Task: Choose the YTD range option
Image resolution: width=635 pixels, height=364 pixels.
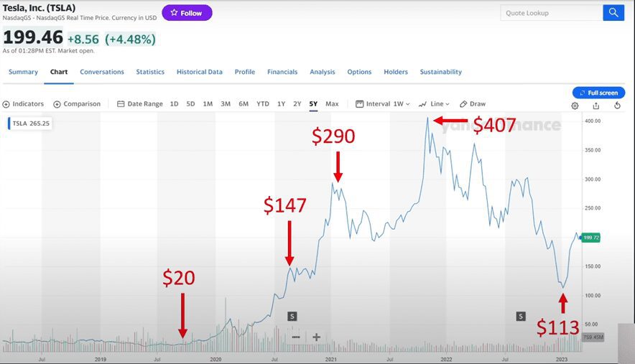Action: 263,104
